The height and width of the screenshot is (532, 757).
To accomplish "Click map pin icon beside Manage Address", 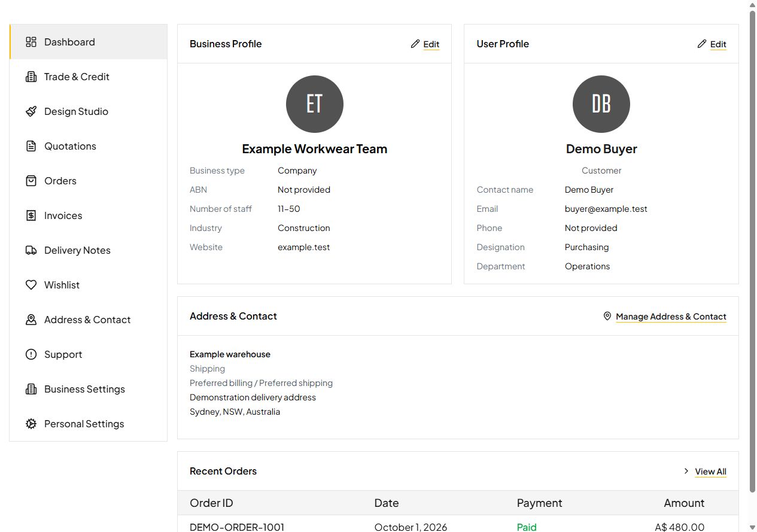I will pos(607,316).
